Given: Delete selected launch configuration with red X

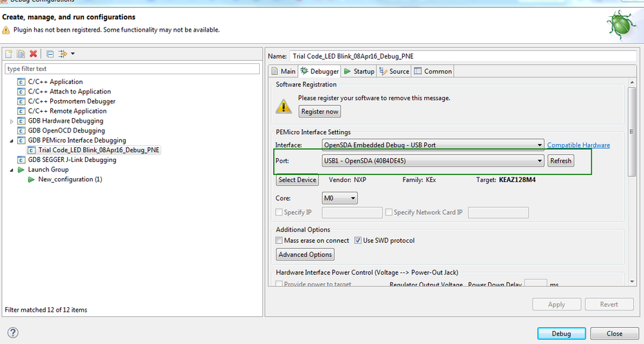Looking at the screenshot, I should tap(34, 54).
